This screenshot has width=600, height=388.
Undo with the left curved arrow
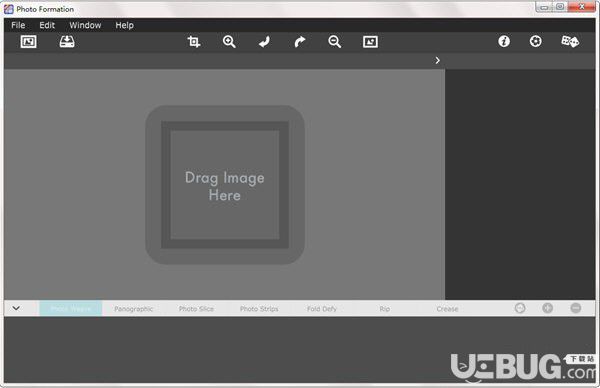pyautogui.click(x=264, y=41)
